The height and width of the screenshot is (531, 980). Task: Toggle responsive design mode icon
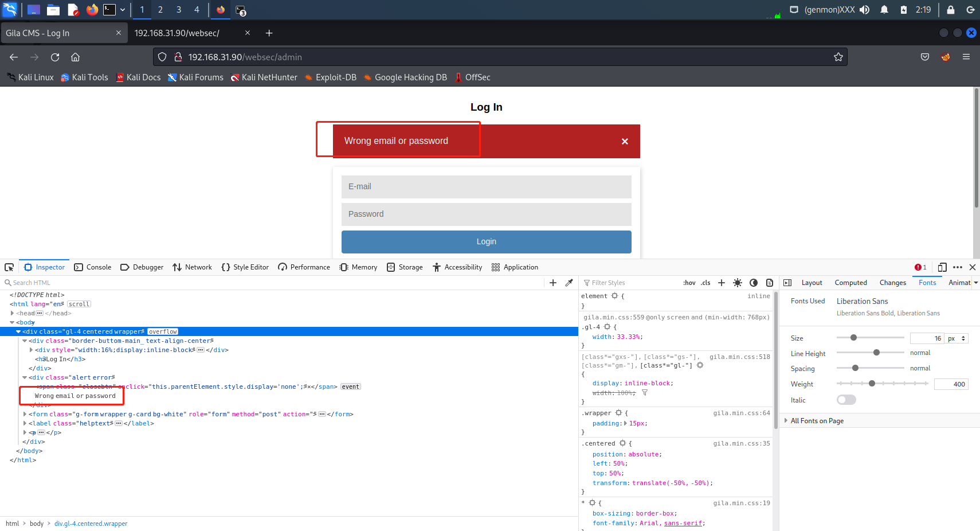pyautogui.click(x=942, y=267)
